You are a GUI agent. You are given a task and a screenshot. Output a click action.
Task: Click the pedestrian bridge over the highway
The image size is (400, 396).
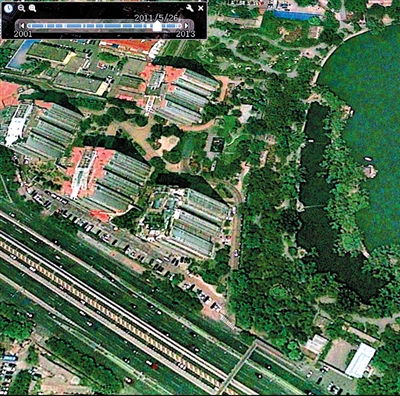pos(241,368)
